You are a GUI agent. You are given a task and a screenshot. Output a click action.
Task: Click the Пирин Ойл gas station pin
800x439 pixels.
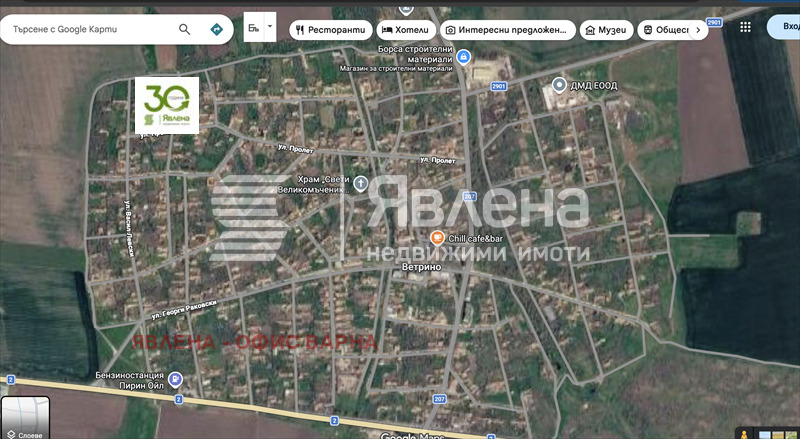click(176, 380)
